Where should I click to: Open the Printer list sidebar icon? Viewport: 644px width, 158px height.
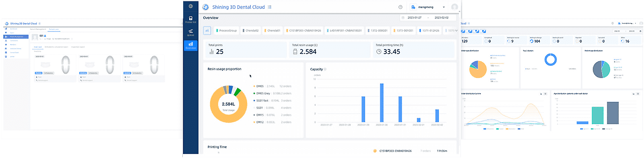pyautogui.click(x=191, y=19)
